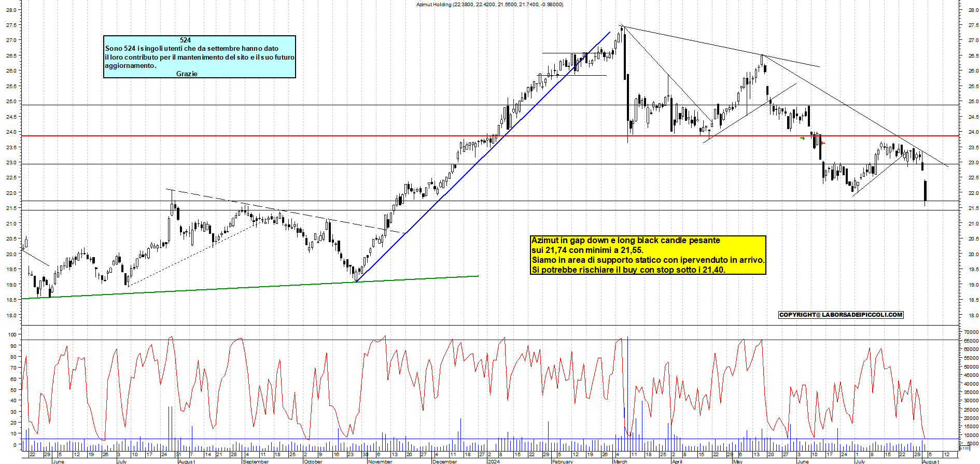Screen dimensions: 980x464
Task: Click the Azimut Holding chart title
Action: [x=490, y=4]
